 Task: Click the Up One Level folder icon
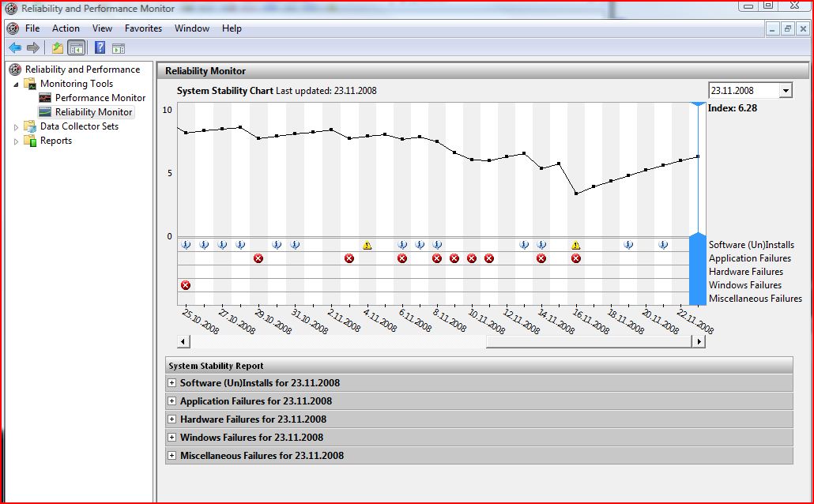[x=58, y=48]
